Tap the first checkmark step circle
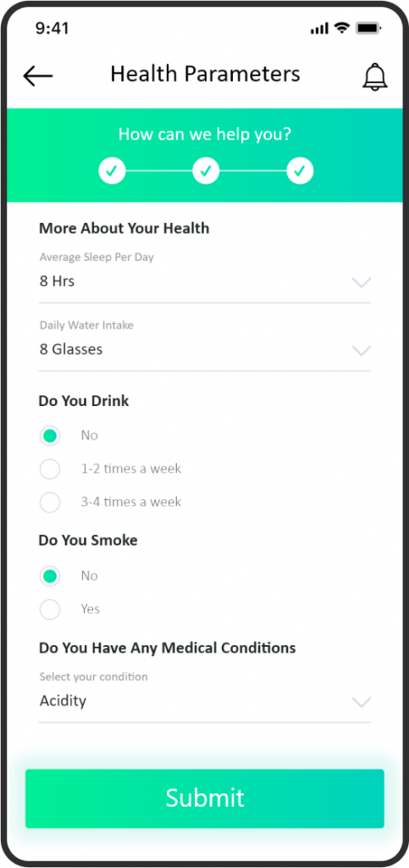The width and height of the screenshot is (409, 868). click(x=112, y=171)
